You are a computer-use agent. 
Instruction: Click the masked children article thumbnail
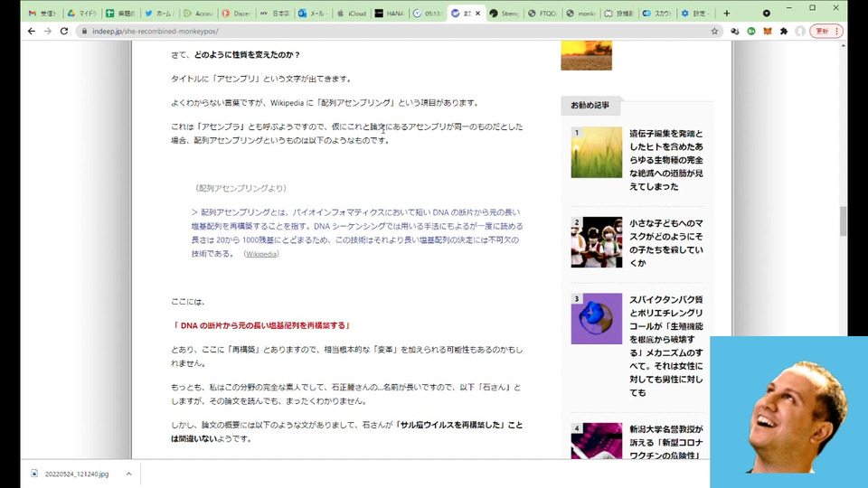pos(596,242)
